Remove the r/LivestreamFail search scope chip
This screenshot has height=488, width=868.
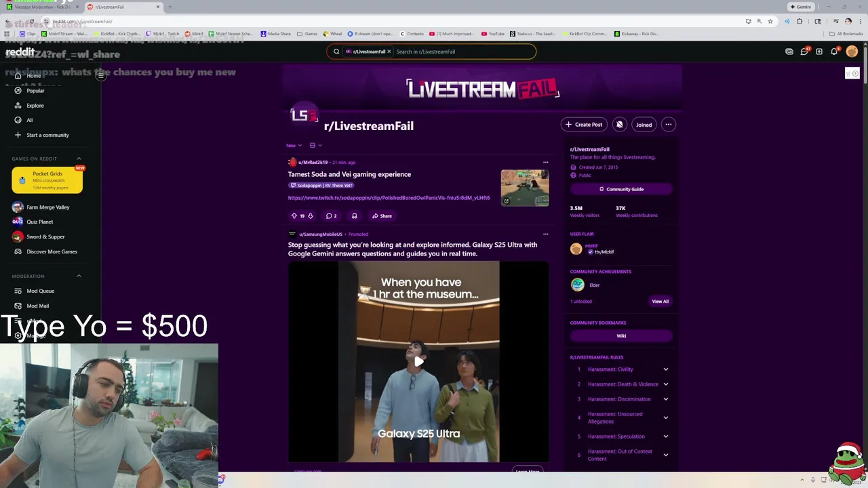(x=389, y=52)
